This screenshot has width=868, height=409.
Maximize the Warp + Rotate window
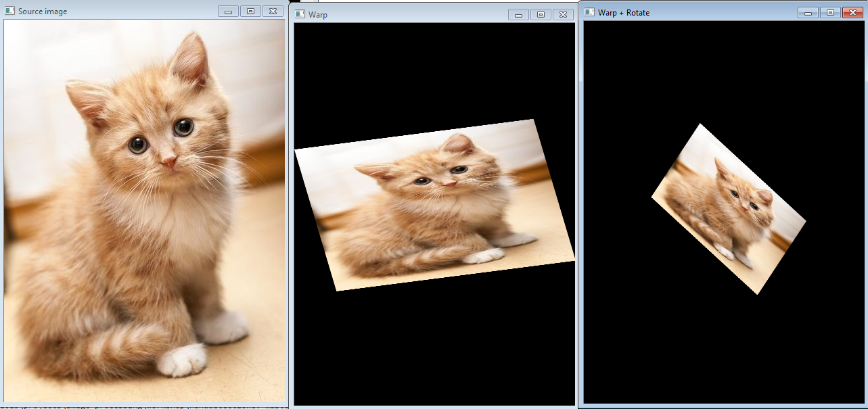(830, 13)
